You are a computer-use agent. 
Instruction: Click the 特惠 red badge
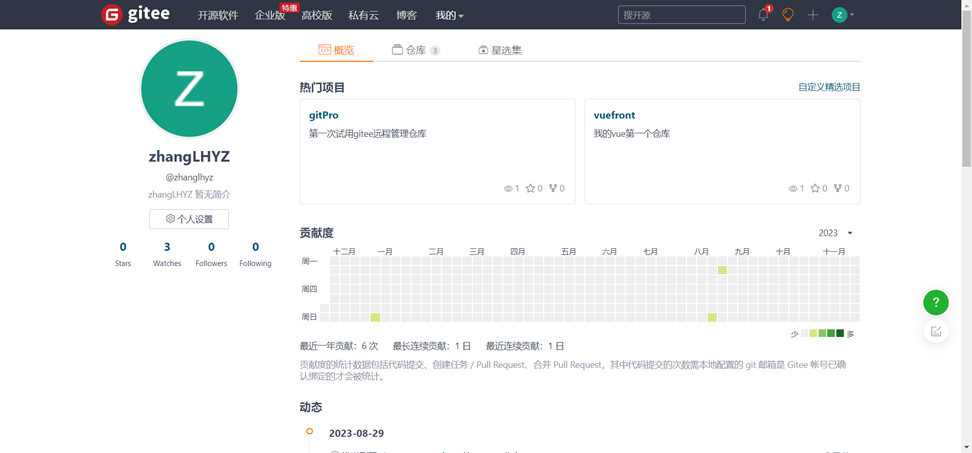pyautogui.click(x=289, y=7)
